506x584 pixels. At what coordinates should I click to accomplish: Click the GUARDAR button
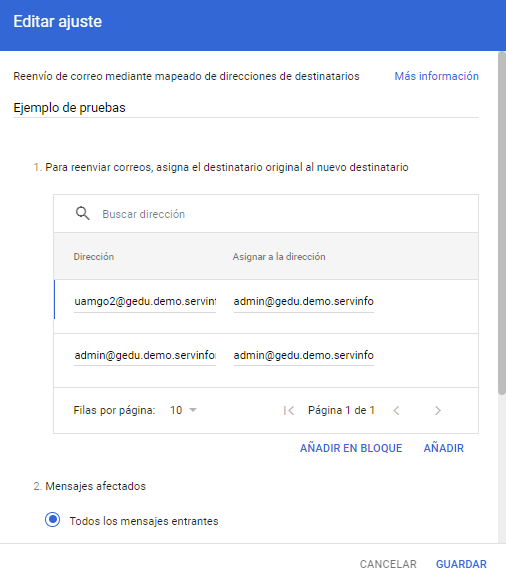(x=461, y=564)
